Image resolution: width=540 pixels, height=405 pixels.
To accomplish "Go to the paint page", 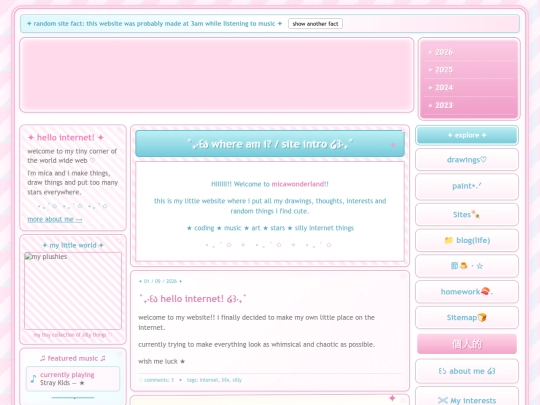I will (x=467, y=186).
